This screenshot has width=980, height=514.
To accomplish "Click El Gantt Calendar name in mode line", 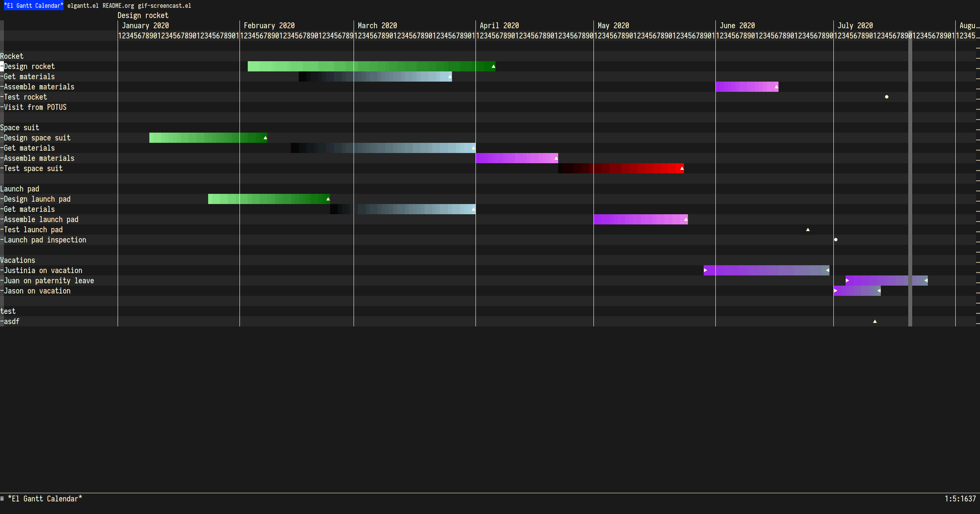I will tap(45, 499).
